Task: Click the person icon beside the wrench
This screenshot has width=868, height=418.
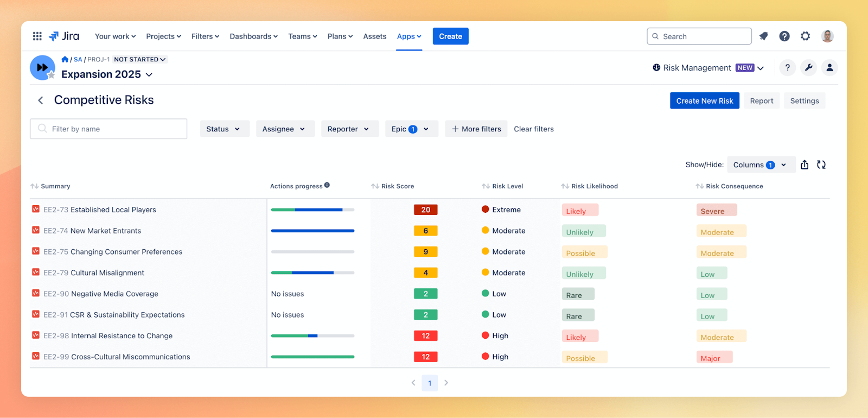Action: tap(829, 68)
